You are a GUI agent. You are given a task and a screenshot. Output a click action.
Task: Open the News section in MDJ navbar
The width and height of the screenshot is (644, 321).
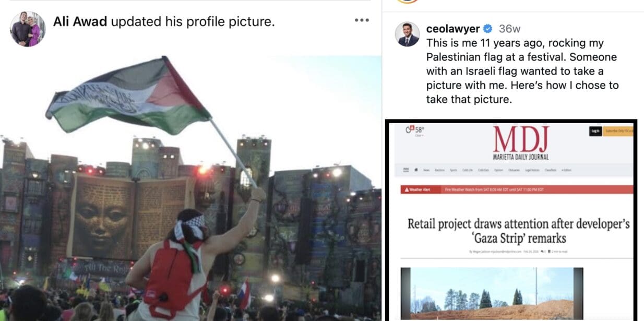426,170
